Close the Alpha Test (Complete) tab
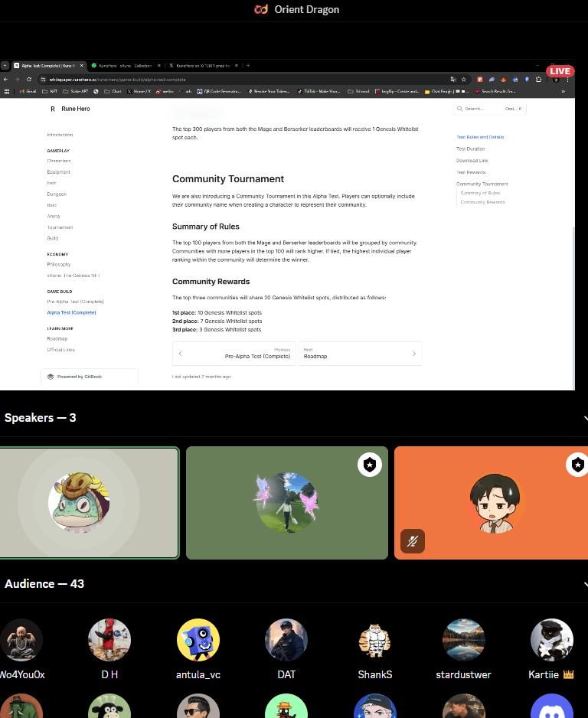This screenshot has width=588, height=718. (82, 66)
